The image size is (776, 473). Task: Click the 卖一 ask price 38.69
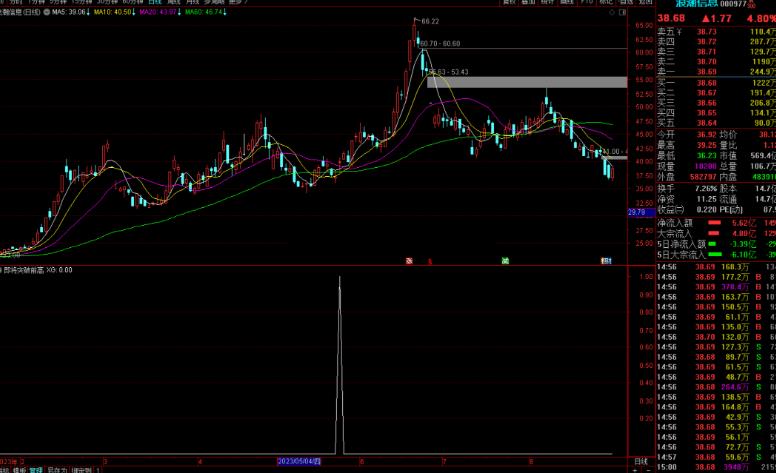(707, 72)
